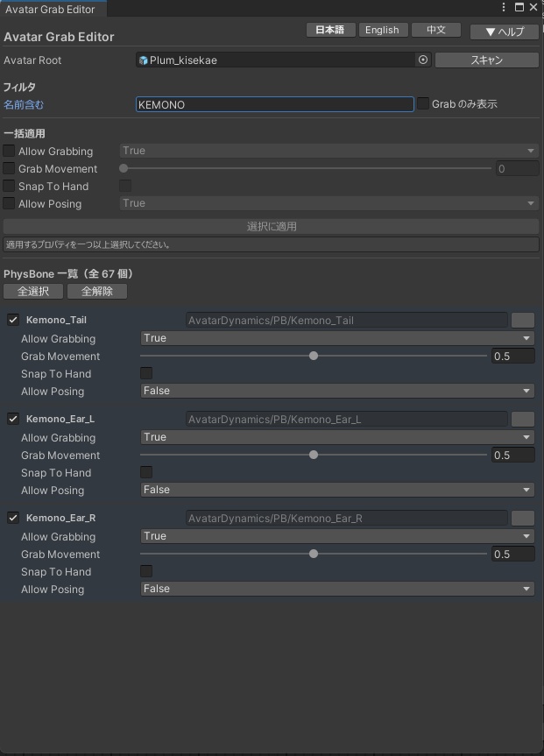544x756 pixels.
Task: Click the Kemono_Ear_L entry name
Action: [60, 419]
